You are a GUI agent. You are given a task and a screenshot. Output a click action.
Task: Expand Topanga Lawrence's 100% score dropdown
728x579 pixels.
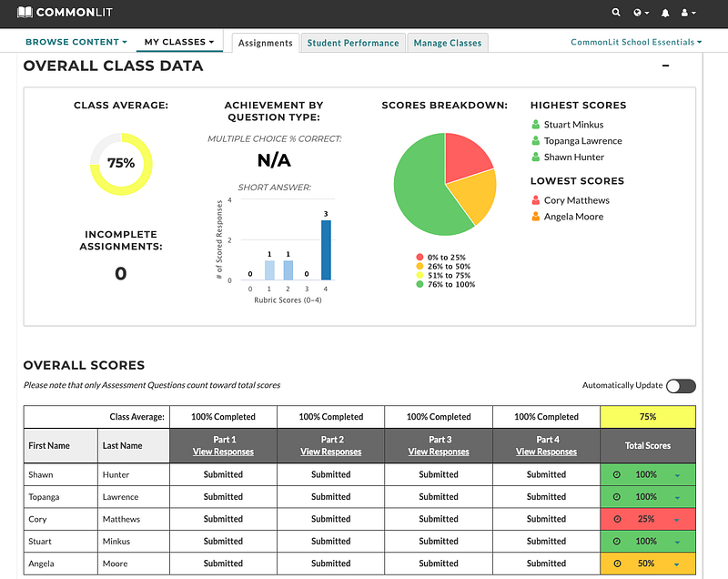[677, 498]
